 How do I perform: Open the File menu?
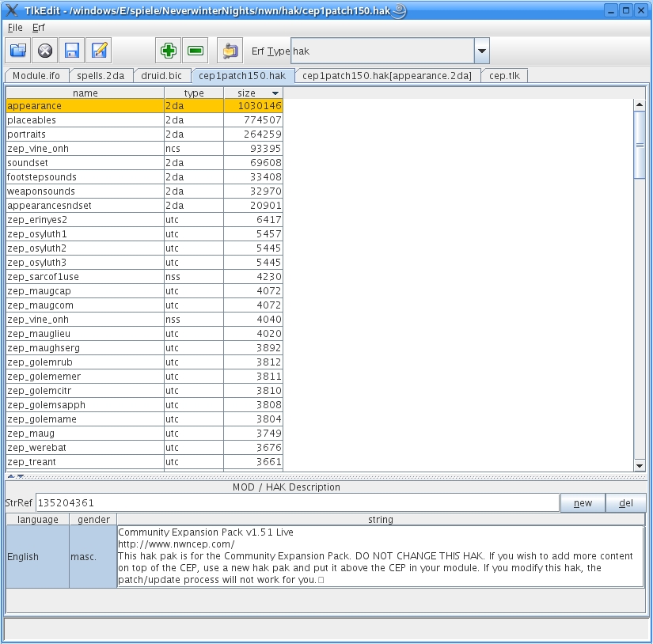click(15, 28)
